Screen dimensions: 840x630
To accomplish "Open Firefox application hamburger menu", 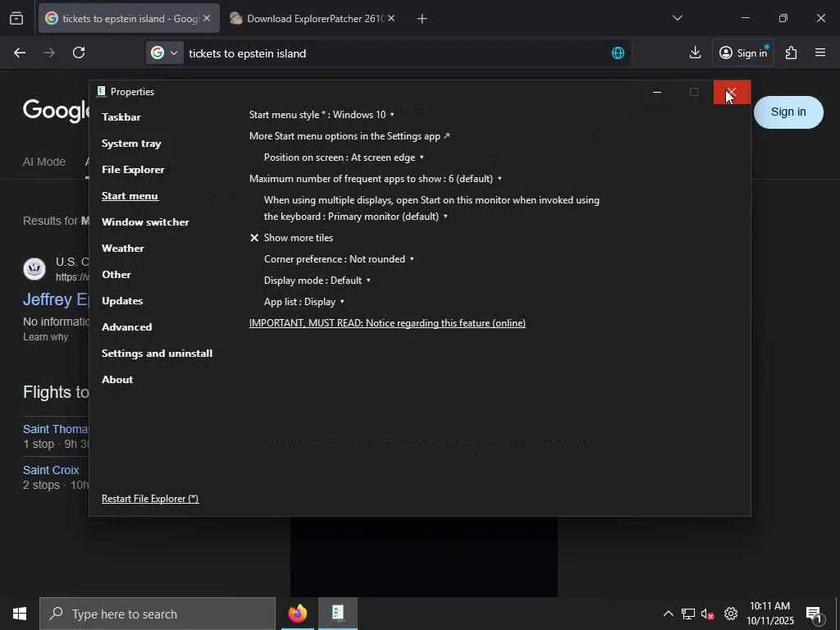I will (x=820, y=52).
